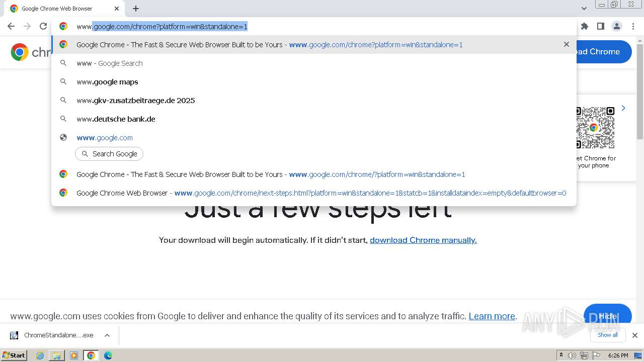Click the Search Google chip

[x=109, y=154]
